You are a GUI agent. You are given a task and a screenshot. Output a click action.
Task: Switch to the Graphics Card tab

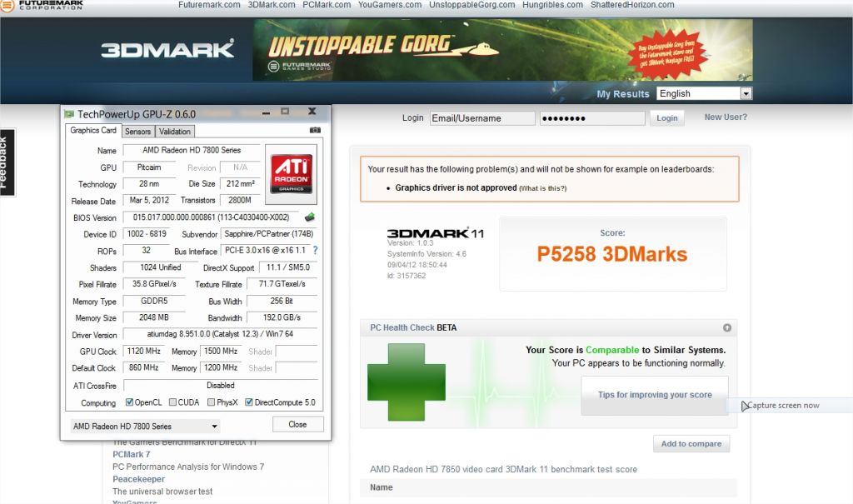click(x=93, y=131)
